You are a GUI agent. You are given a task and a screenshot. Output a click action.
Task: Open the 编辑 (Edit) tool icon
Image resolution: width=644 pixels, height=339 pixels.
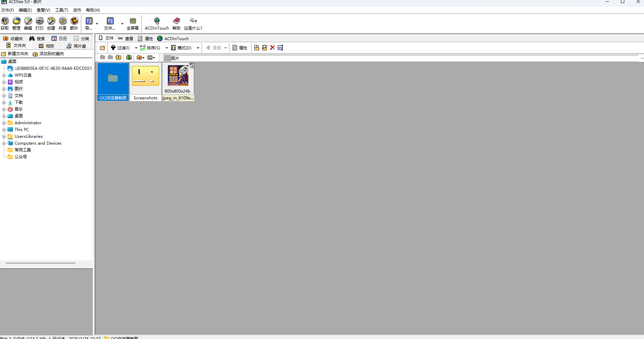tap(28, 23)
